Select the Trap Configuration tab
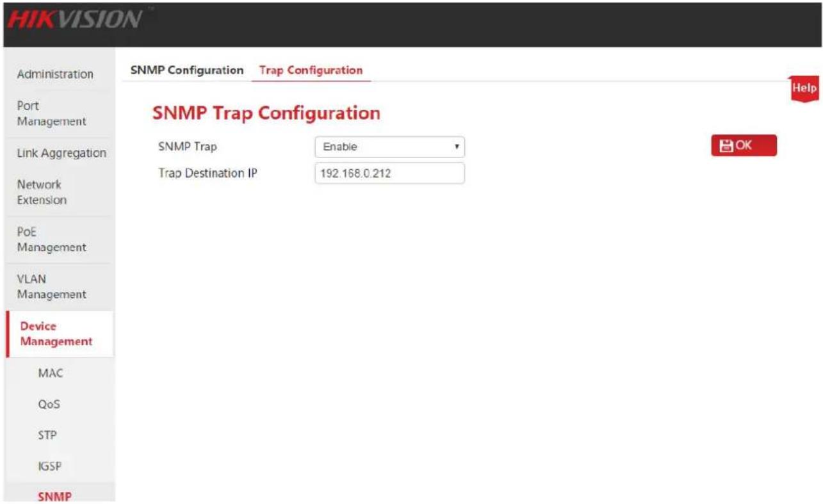Screen dimensions: 823x504 (x=311, y=70)
